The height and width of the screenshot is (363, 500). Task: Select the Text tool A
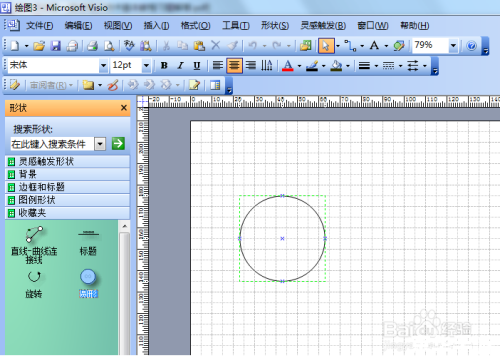(x=374, y=45)
